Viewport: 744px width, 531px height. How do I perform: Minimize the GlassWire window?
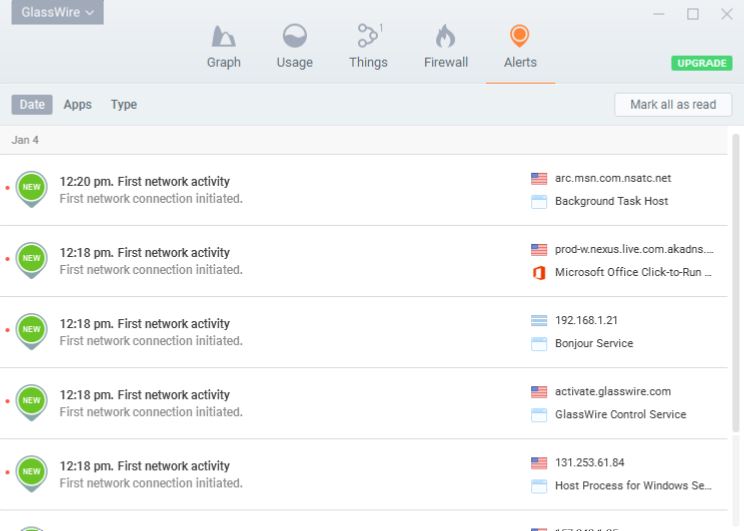tap(659, 14)
